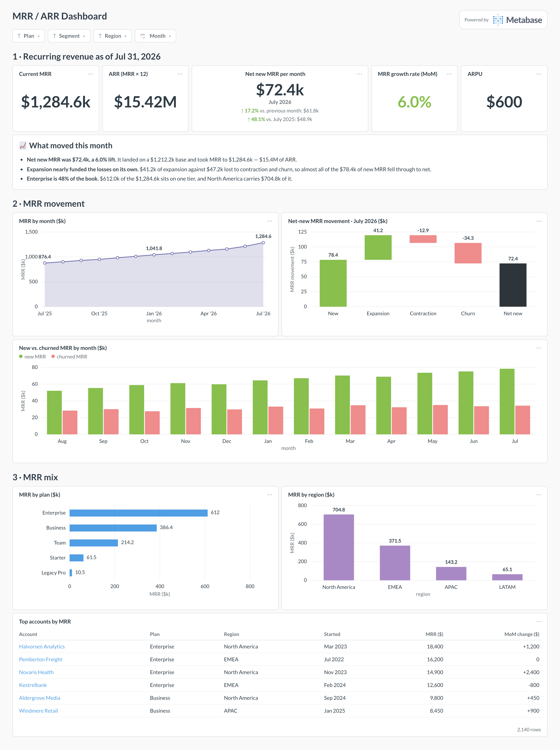Sort table by MoM change ($) header
This screenshot has width=560, height=750.
tap(522, 634)
